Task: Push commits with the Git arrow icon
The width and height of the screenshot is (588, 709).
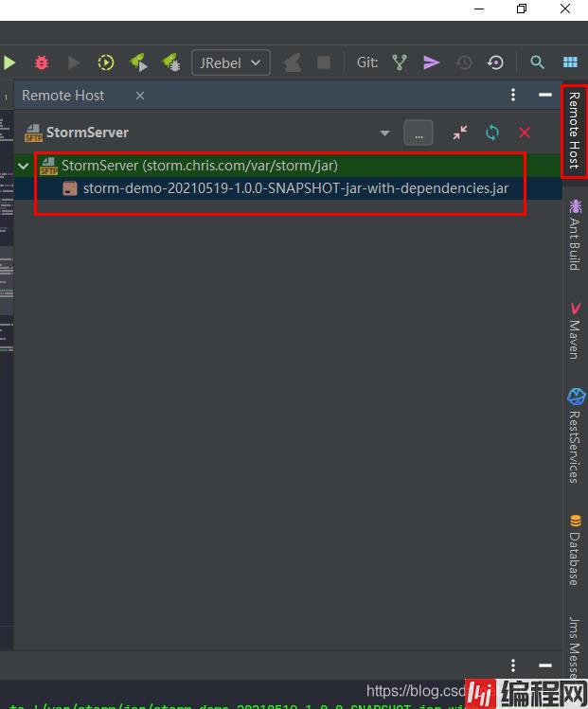Action: (x=431, y=62)
